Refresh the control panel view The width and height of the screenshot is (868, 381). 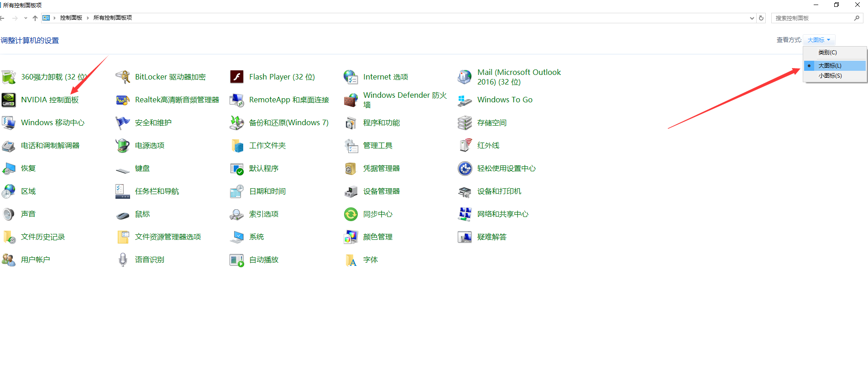[761, 18]
